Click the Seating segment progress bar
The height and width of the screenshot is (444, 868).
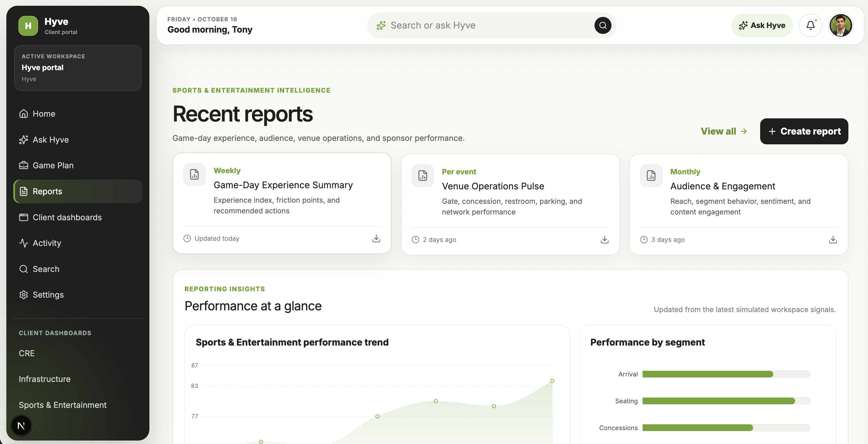(x=726, y=401)
